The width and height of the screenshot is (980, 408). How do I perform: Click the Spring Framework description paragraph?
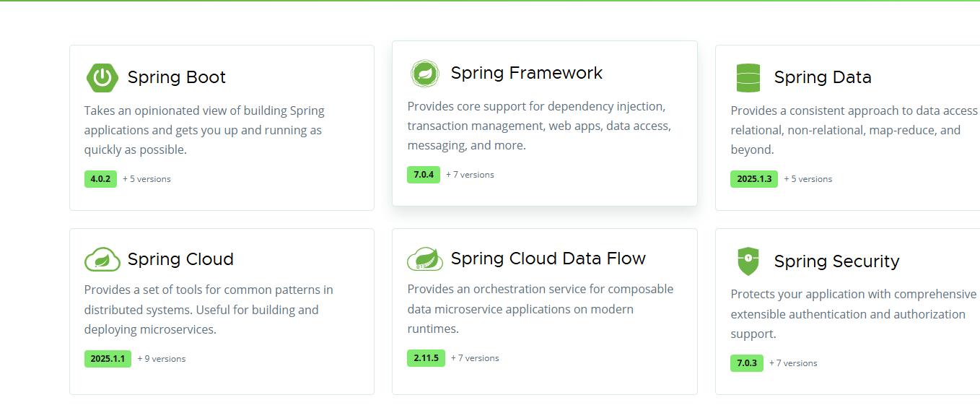(539, 126)
